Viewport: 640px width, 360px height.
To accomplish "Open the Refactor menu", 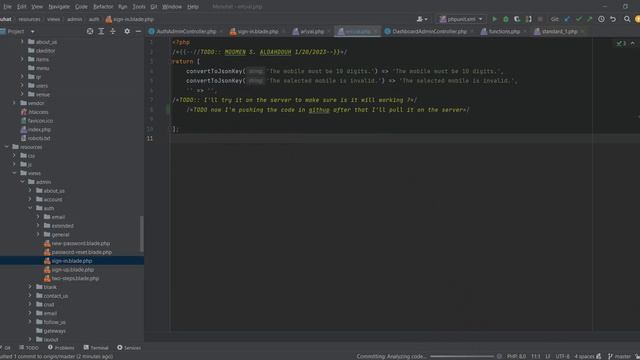I will 103,7.
